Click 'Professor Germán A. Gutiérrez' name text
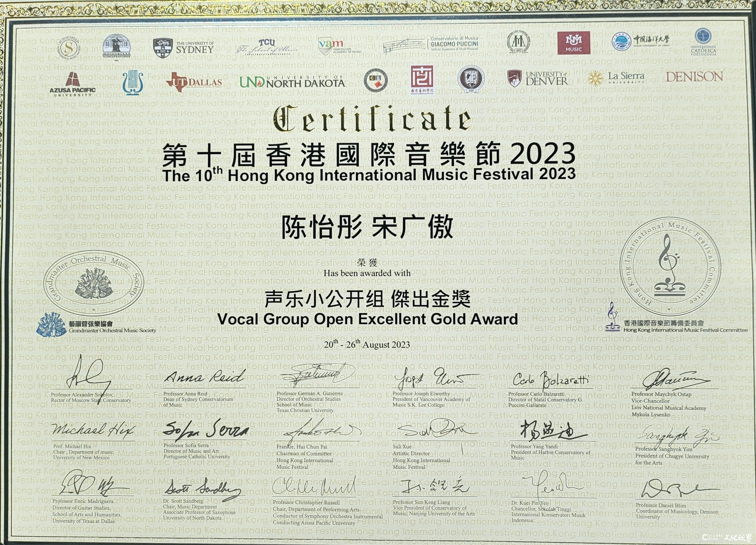 point(310,394)
